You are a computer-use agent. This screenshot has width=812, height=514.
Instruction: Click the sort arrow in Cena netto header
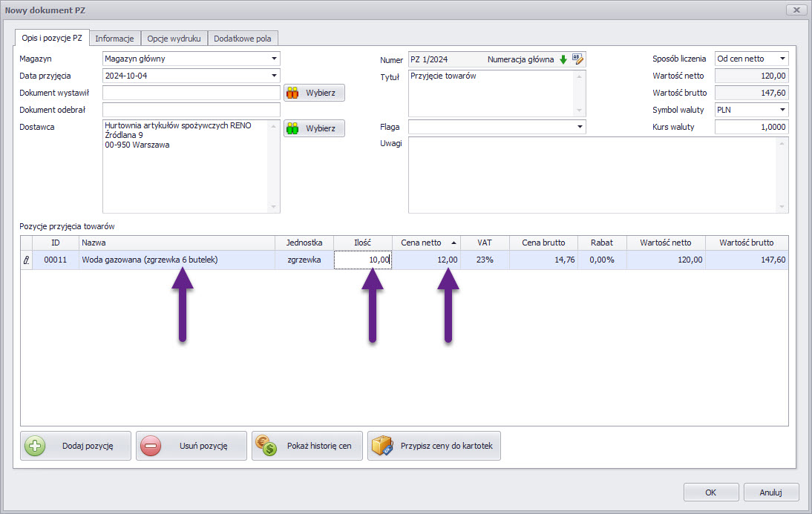[x=454, y=243]
